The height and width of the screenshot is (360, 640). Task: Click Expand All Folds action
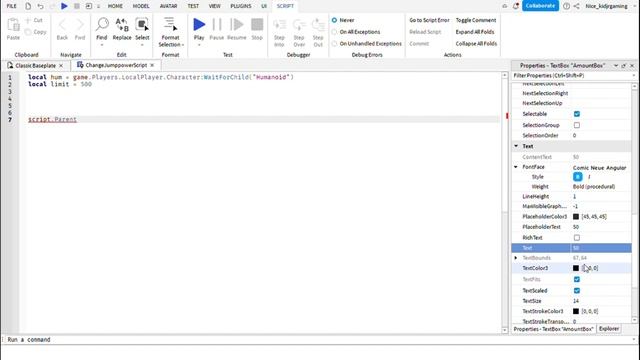[x=475, y=32]
